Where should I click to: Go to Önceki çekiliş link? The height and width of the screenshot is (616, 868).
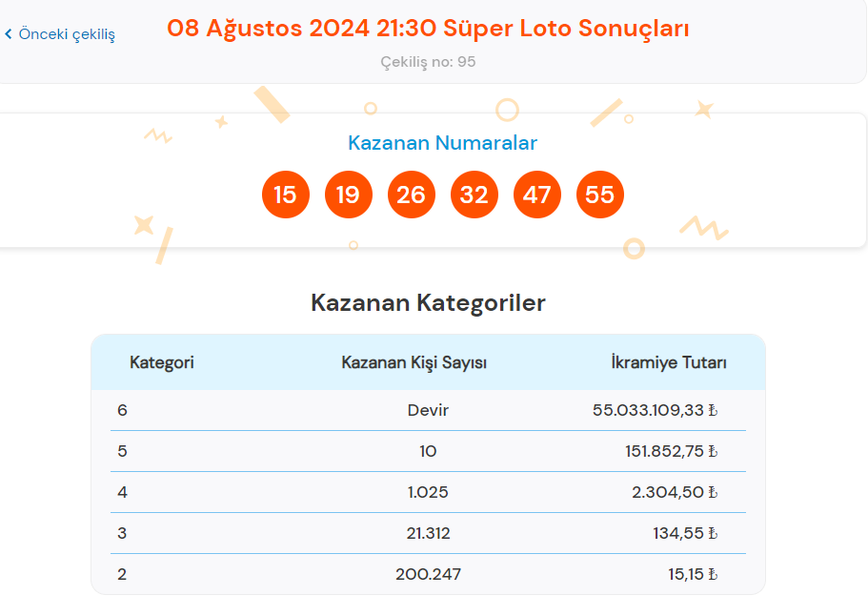pyautogui.click(x=60, y=34)
